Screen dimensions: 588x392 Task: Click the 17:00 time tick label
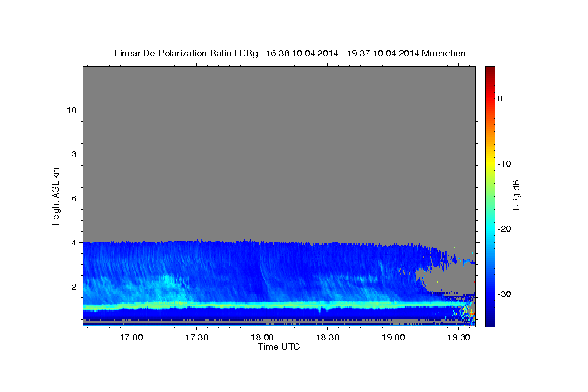(x=131, y=337)
